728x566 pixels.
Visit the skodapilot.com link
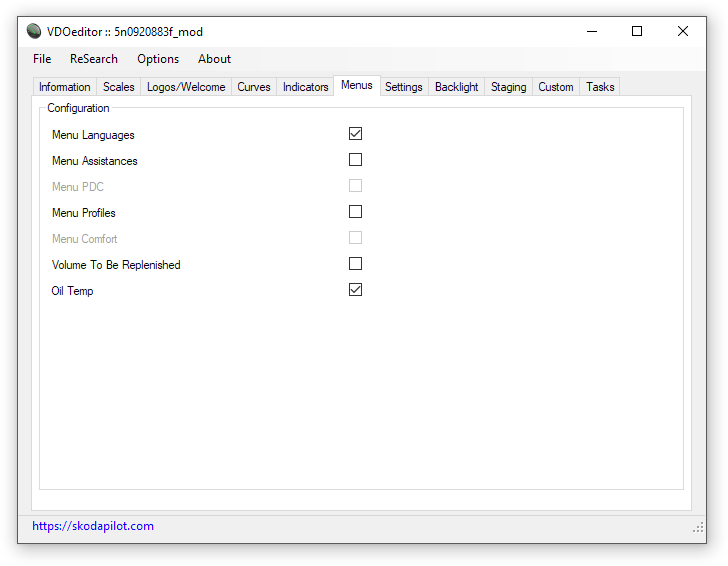(x=93, y=526)
